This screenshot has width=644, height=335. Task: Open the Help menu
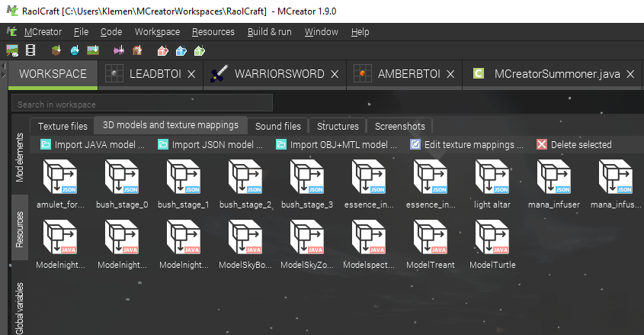click(360, 31)
